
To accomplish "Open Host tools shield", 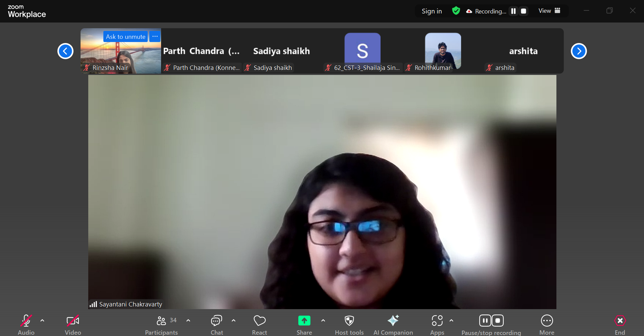I will tap(349, 325).
